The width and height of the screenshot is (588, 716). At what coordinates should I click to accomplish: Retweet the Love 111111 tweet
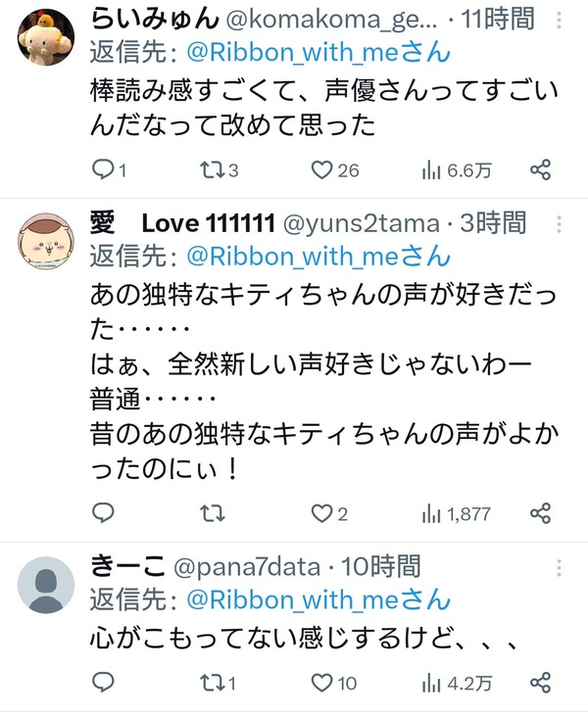[213, 513]
